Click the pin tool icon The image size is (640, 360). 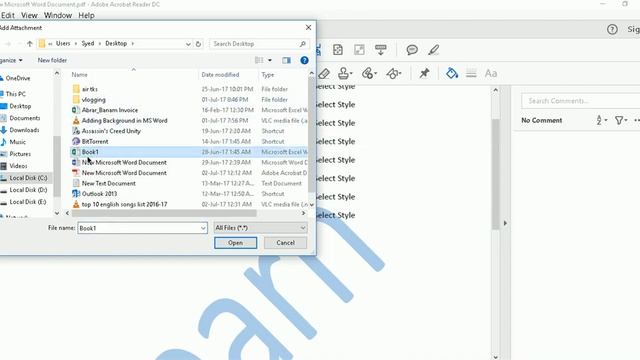424,73
